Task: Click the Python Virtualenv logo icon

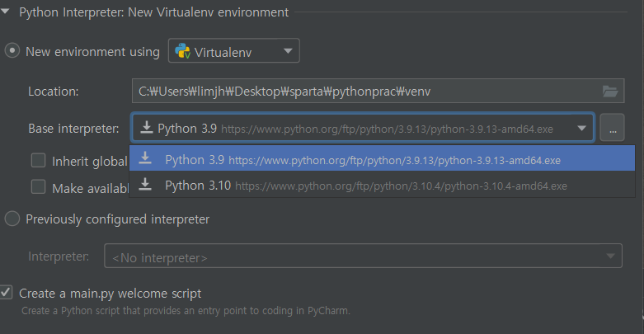Action: [183, 51]
